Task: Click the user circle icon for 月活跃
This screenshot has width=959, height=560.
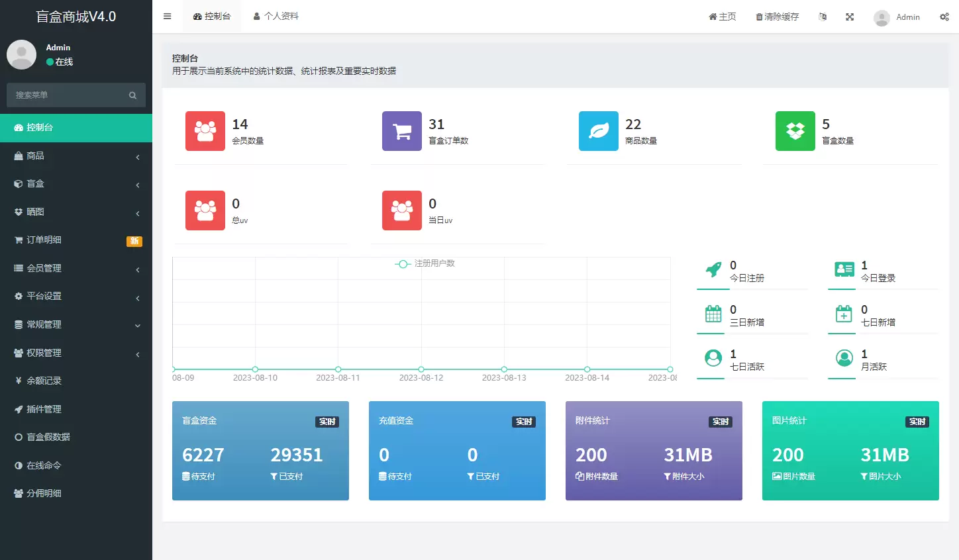Action: tap(844, 358)
